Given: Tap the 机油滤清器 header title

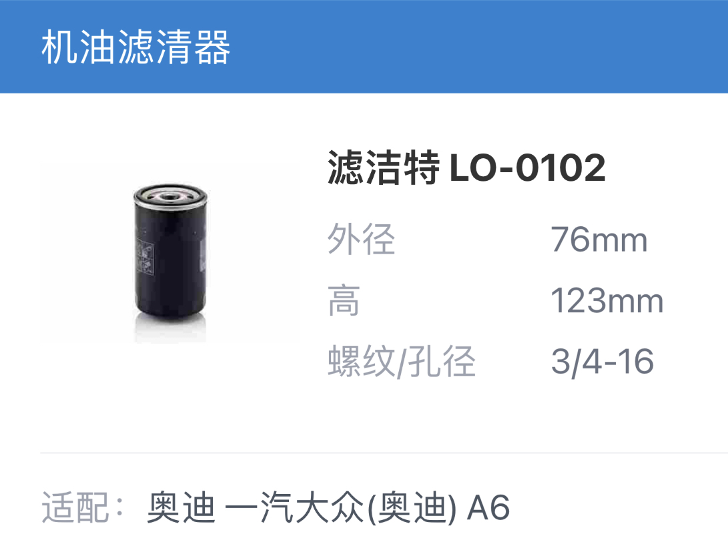Looking at the screenshot, I should pos(135,47).
